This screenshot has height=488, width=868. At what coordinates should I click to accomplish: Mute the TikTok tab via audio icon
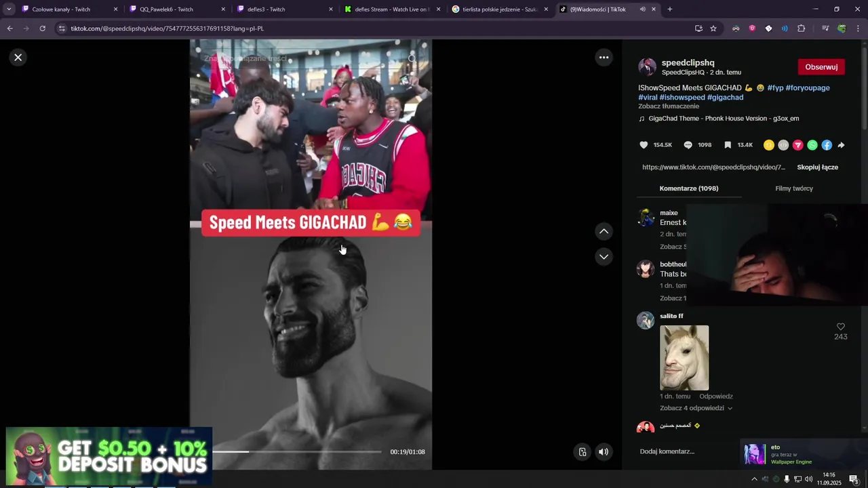[642, 9]
